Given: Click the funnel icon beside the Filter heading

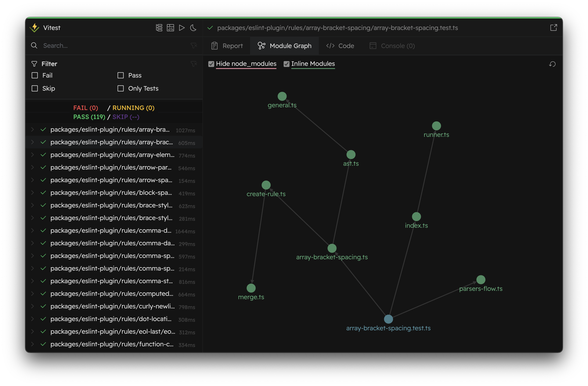Looking at the screenshot, I should 34,64.
